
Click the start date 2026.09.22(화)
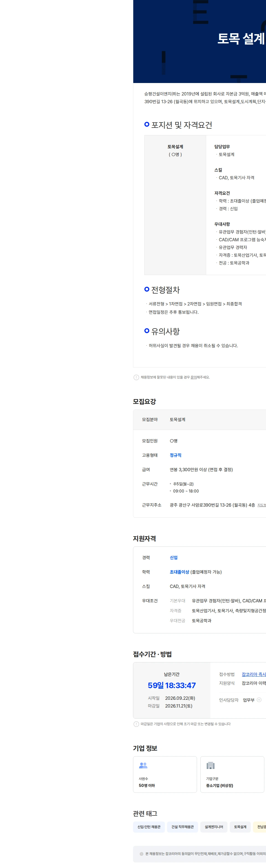(180, 698)
